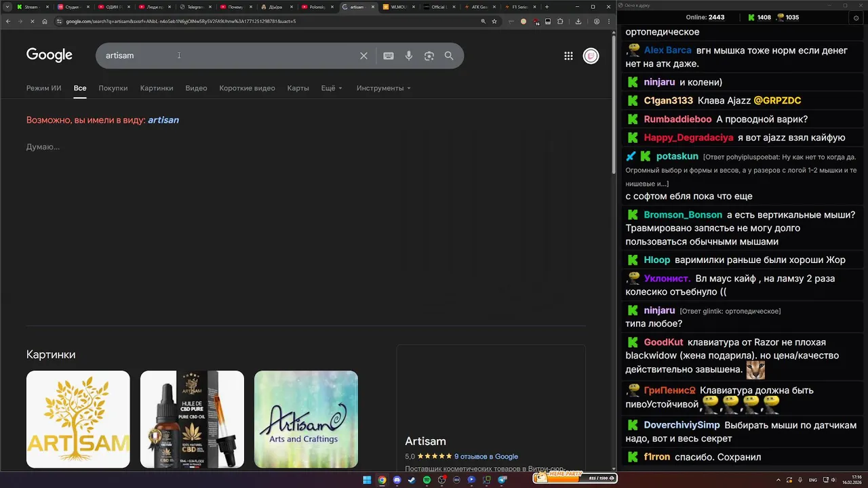Viewport: 868px width, 488px height.
Task: Open the Chrome extensions puzzle icon
Action: pos(560,21)
